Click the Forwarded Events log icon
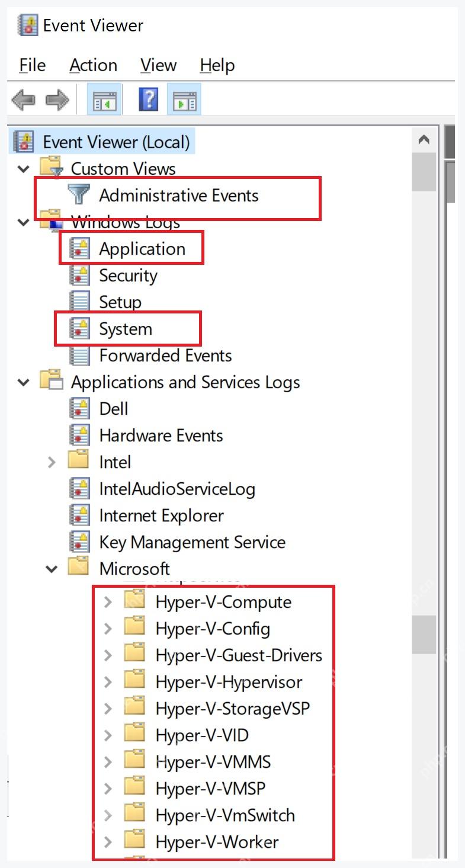 point(79,355)
